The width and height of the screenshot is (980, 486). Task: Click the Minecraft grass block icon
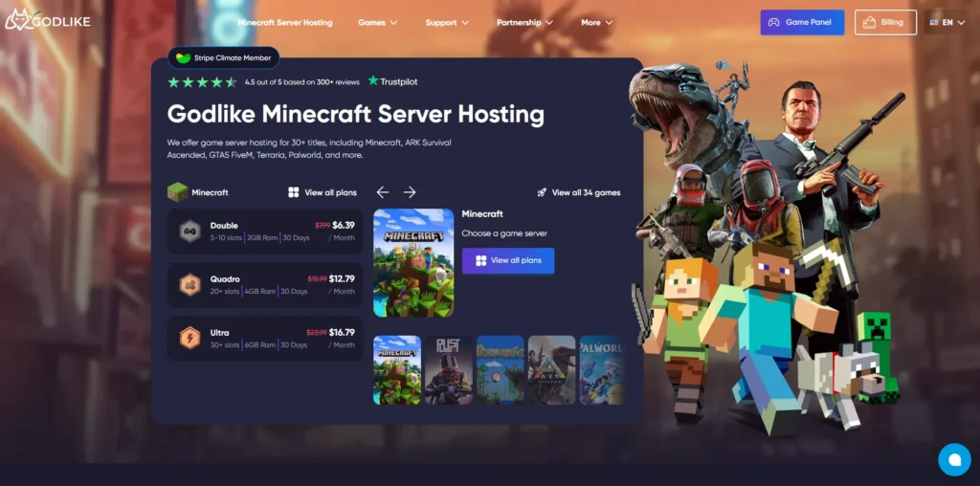pyautogui.click(x=177, y=192)
